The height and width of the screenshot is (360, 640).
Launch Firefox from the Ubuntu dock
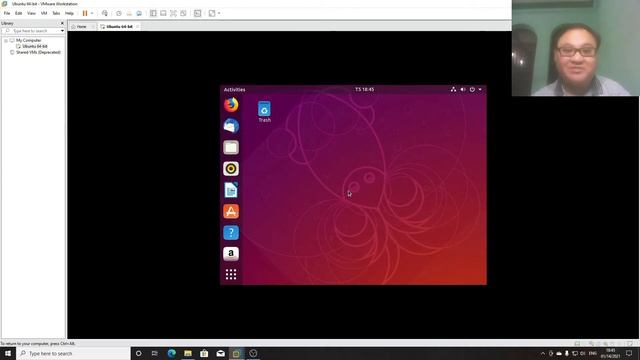point(231,104)
